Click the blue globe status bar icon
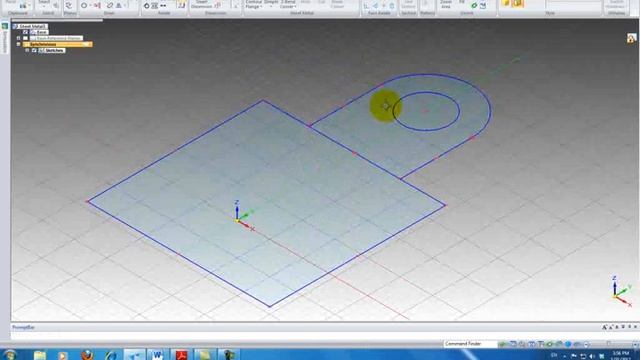The height and width of the screenshot is (360, 640). click(568, 344)
